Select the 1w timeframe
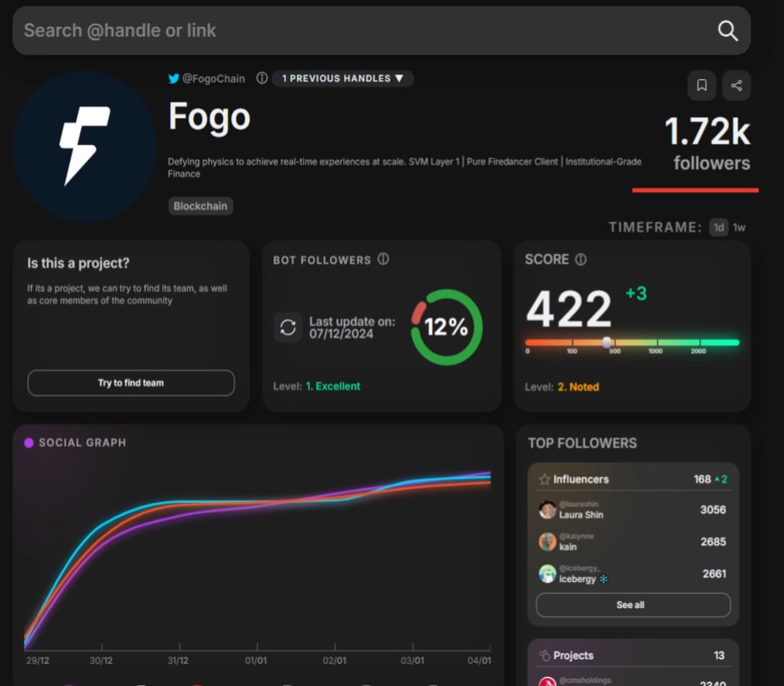The width and height of the screenshot is (784, 686). tap(739, 228)
